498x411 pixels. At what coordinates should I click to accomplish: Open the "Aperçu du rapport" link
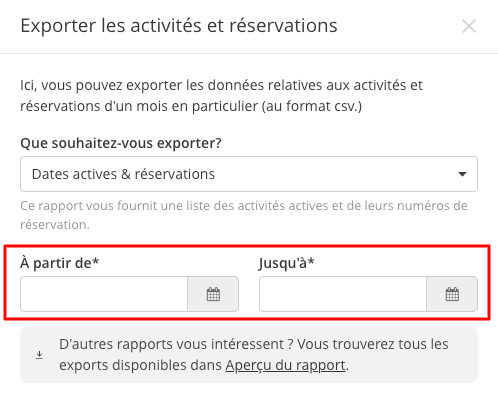(x=285, y=365)
